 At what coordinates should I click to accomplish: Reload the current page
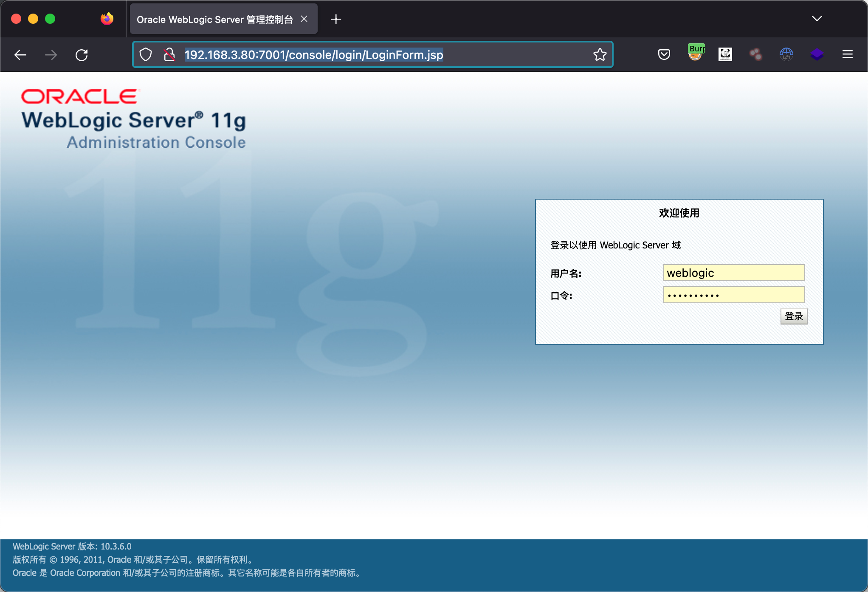coord(82,55)
